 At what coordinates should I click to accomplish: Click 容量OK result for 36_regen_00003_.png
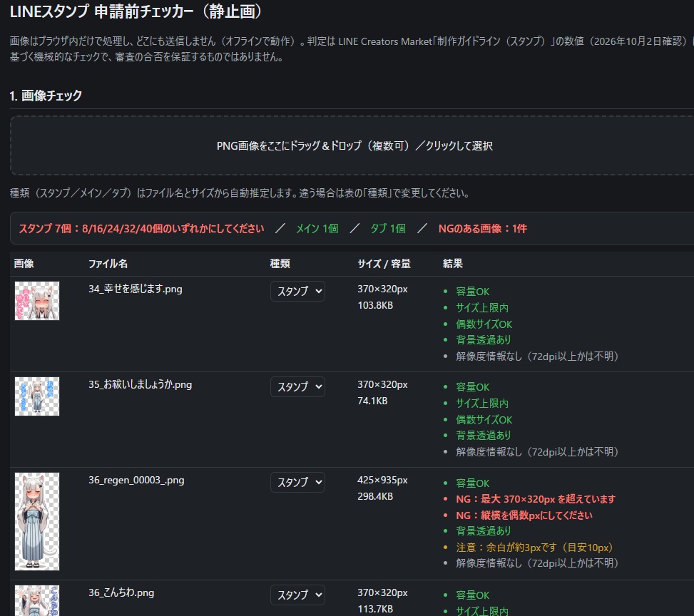[x=473, y=483]
